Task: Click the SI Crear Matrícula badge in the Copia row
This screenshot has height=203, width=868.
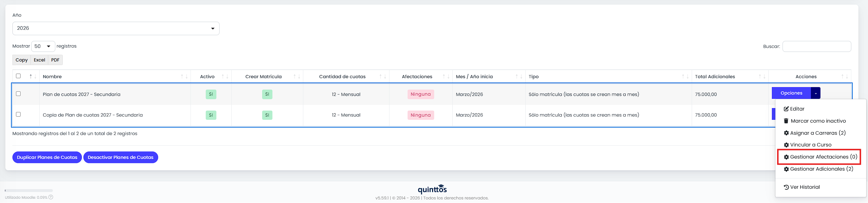Action: [267, 115]
